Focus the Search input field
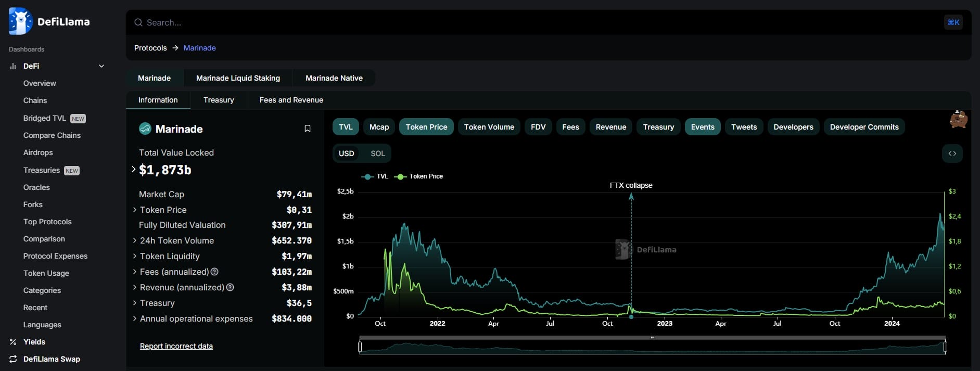 (x=520, y=22)
